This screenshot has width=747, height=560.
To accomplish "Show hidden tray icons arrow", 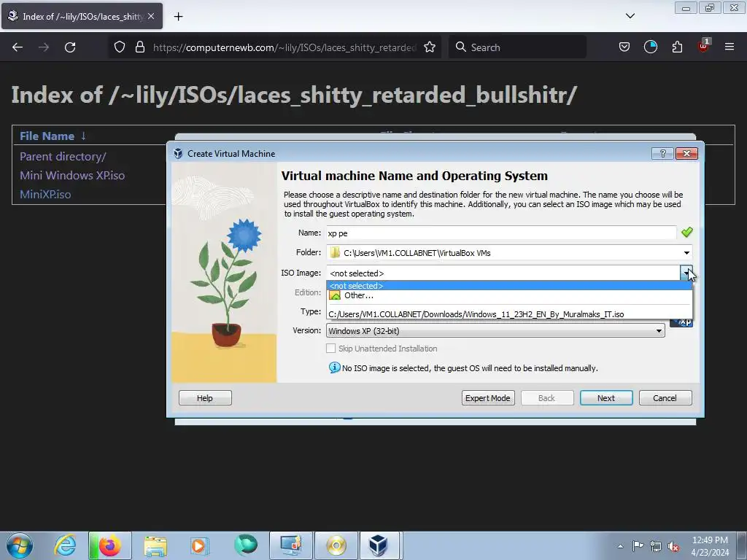I will (x=620, y=546).
